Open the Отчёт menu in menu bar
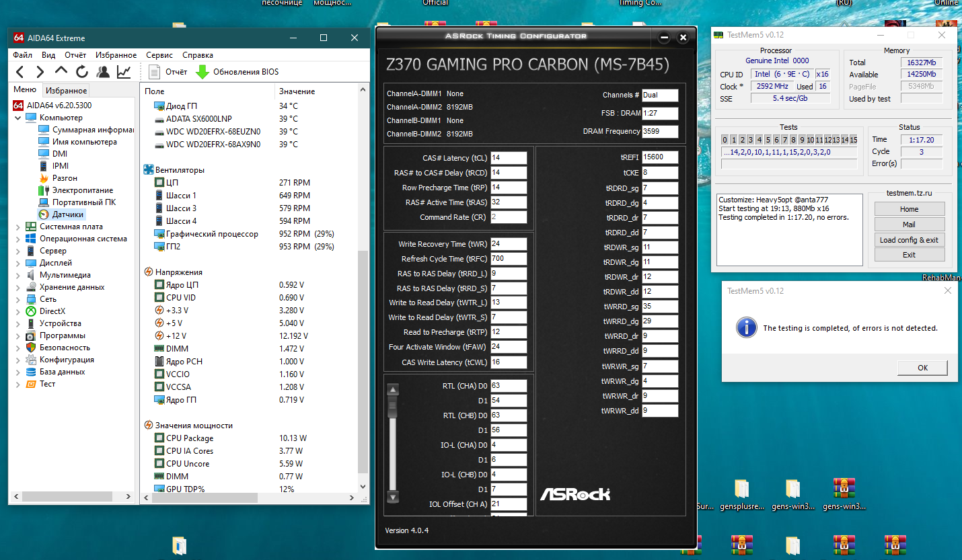This screenshot has width=962, height=560. tap(75, 55)
